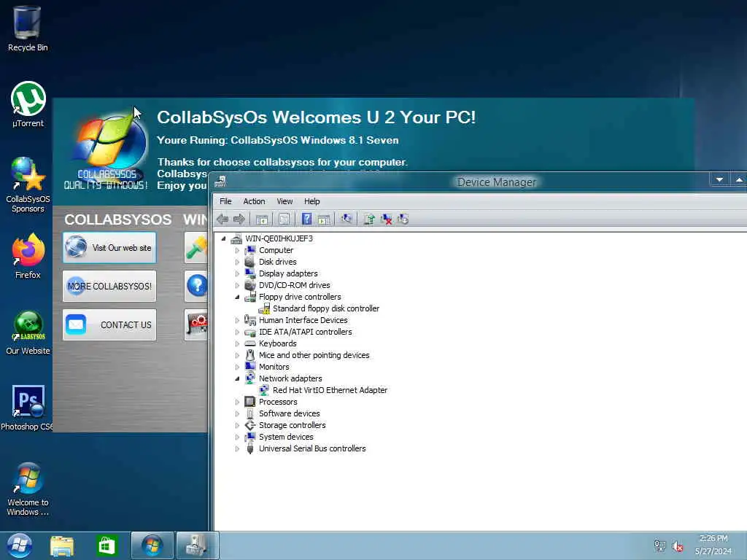
Task: Click the Back arrow in Device Manager toolbar
Action: click(222, 219)
